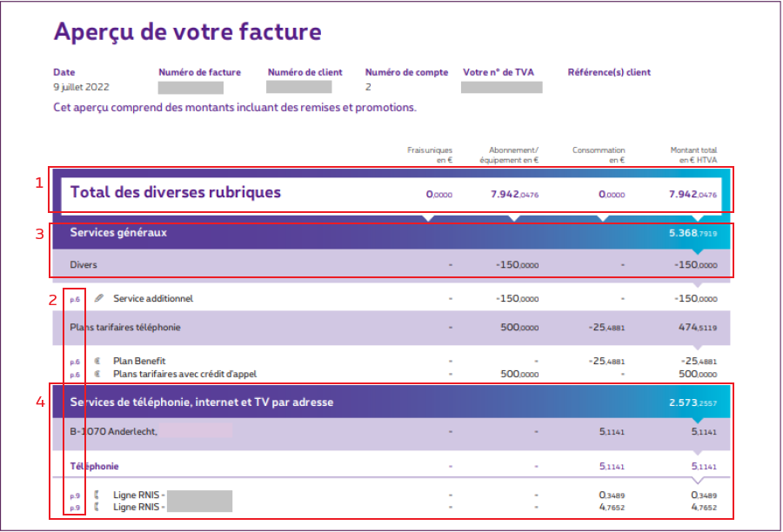Click the icon before Plans tarifaires avec crédit d'appel

click(x=98, y=374)
